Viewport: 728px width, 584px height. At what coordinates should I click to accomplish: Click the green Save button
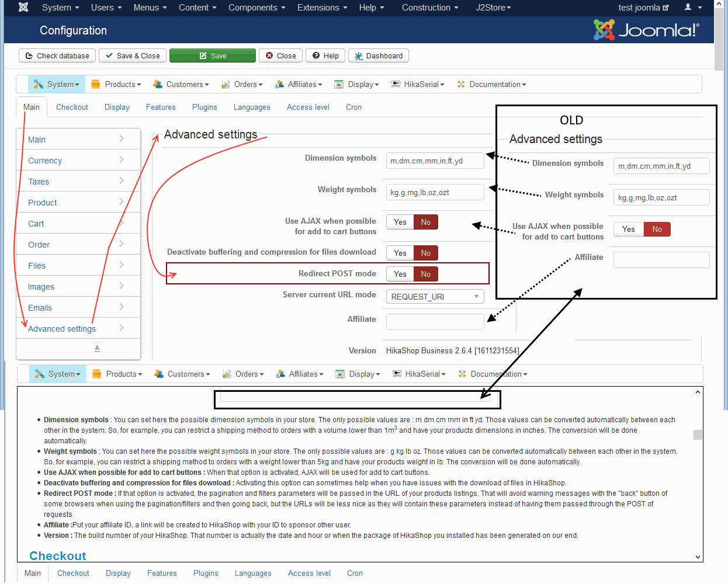click(x=213, y=55)
